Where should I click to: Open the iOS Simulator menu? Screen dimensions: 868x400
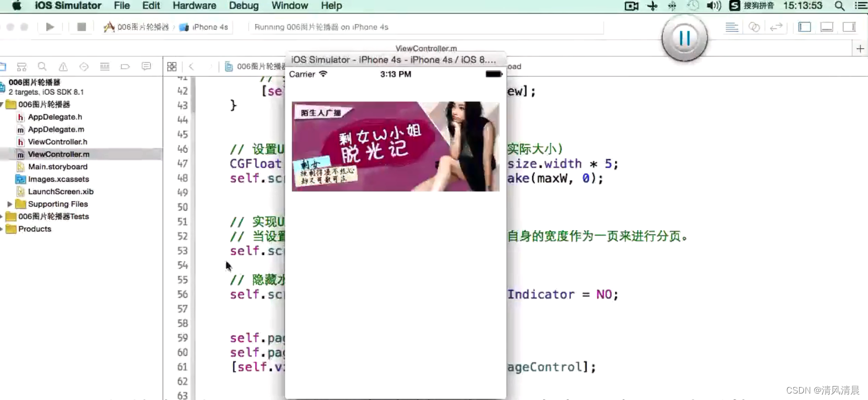(x=68, y=6)
